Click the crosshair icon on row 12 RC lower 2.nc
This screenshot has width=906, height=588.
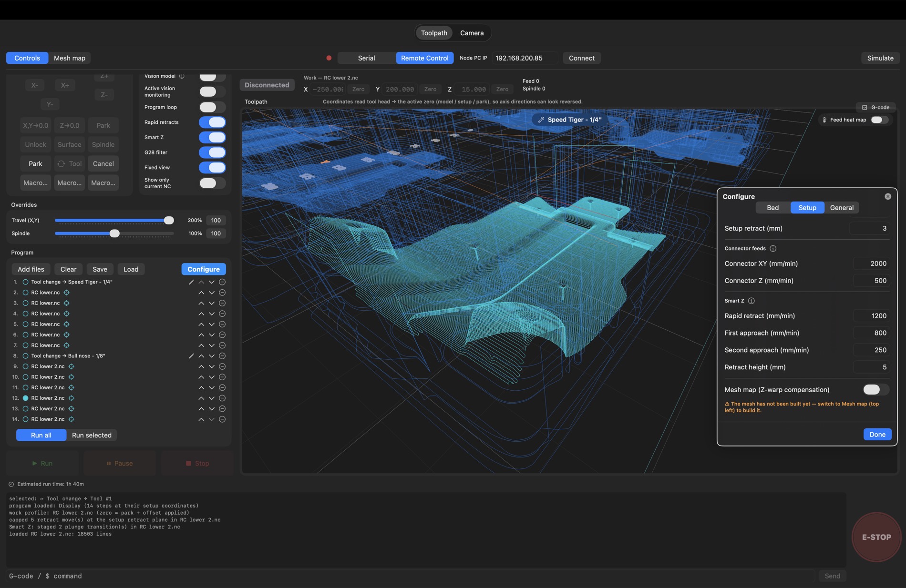[x=71, y=398]
